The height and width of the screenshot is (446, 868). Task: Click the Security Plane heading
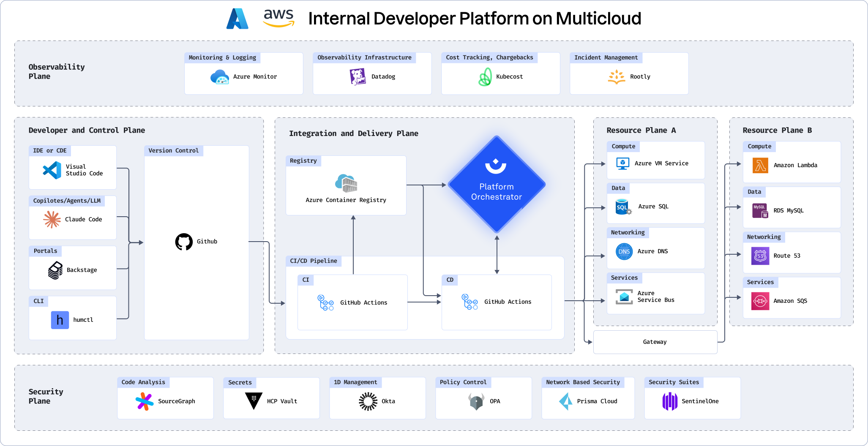(46, 397)
